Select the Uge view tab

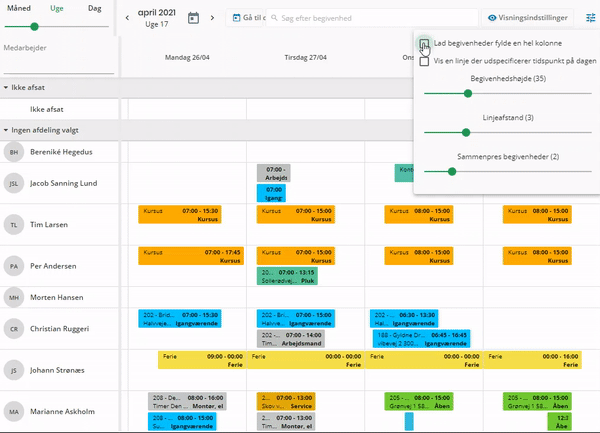click(x=57, y=8)
